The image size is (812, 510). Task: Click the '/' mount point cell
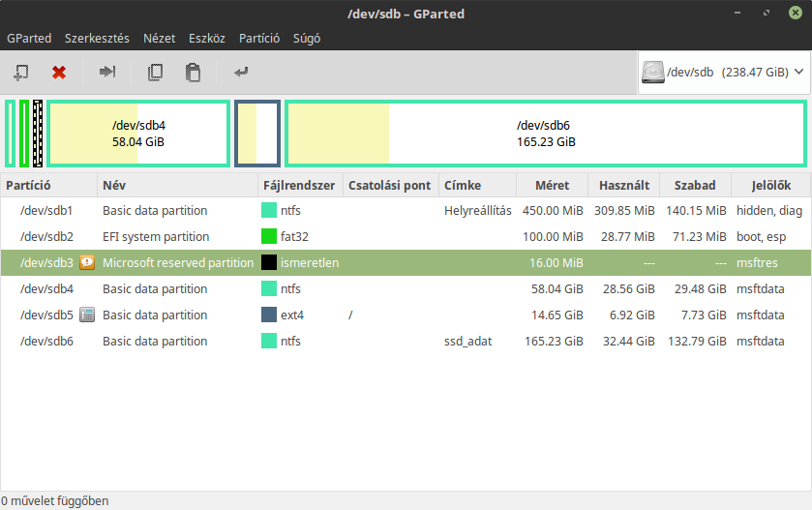(x=350, y=315)
